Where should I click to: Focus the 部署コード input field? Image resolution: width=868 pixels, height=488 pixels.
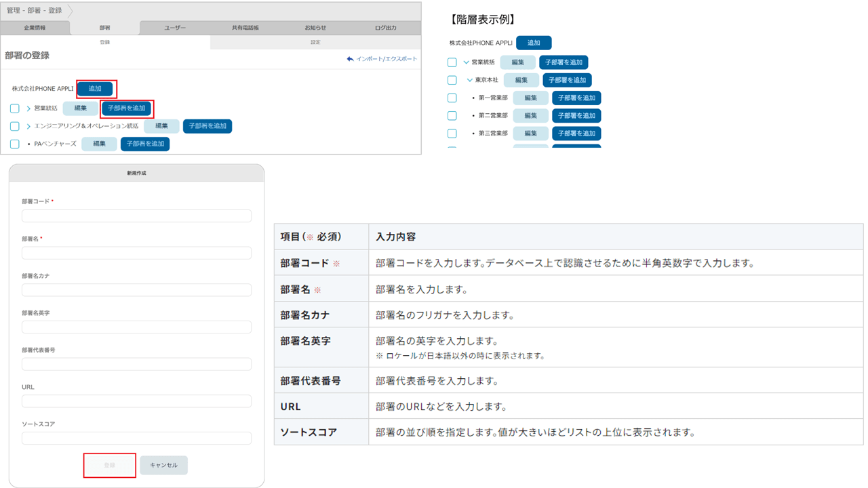tap(136, 216)
